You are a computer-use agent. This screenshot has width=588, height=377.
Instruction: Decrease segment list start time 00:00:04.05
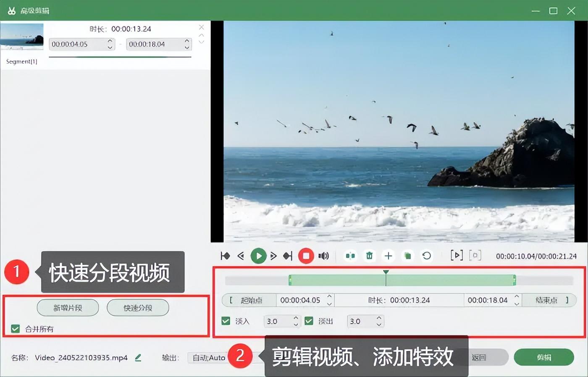pos(110,47)
